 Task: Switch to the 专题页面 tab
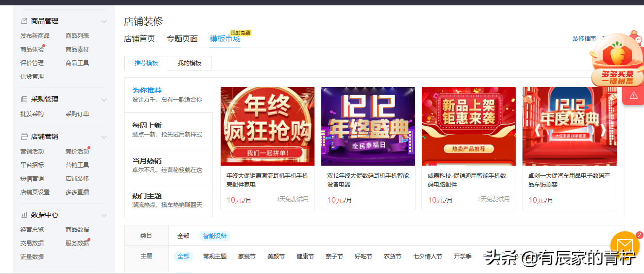coord(182,39)
